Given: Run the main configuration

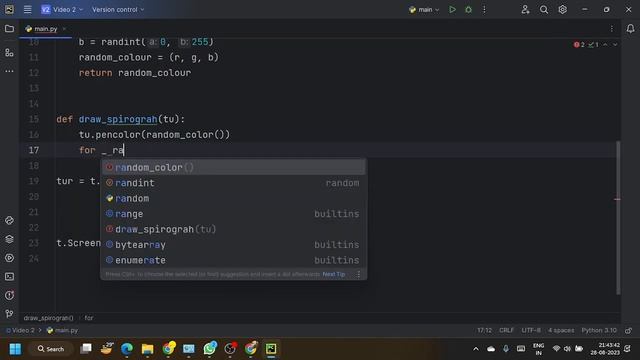Looking at the screenshot, I should [452, 9].
